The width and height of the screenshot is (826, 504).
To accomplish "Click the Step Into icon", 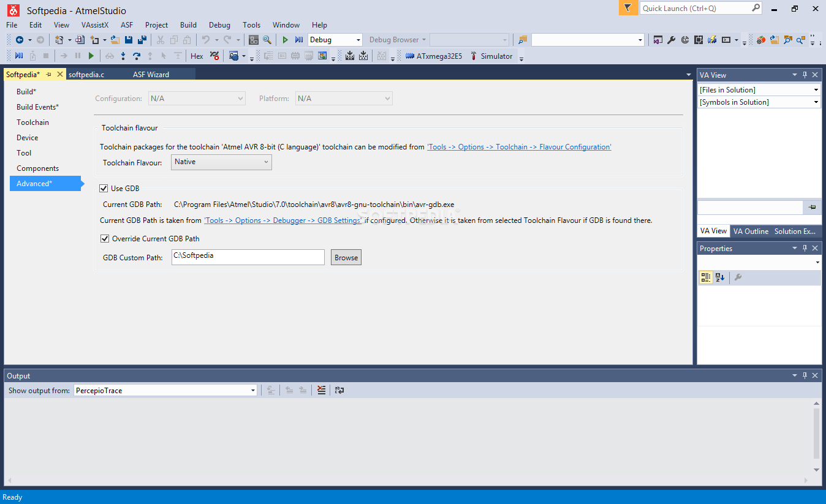I will 123,56.
